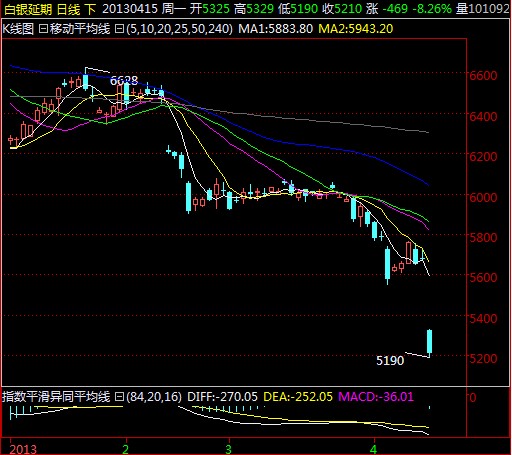Click the percent change -8.26%
The width and height of the screenshot is (512, 455).
432,9
